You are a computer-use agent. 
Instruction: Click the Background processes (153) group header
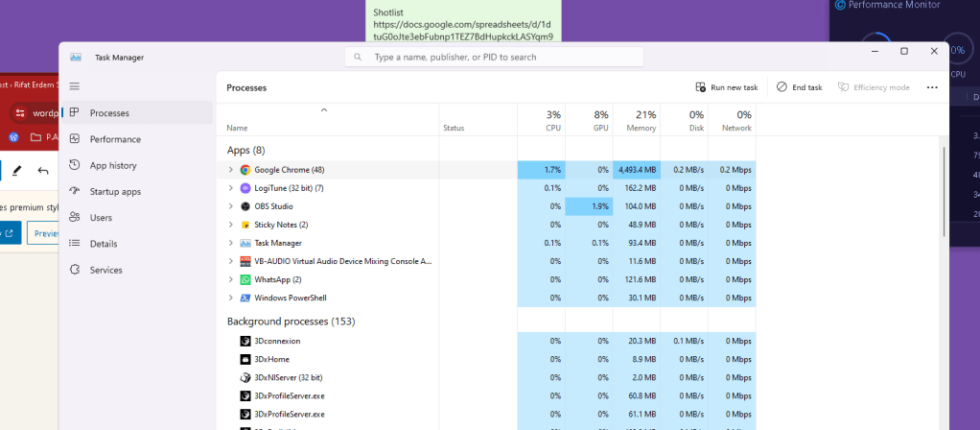tap(291, 322)
